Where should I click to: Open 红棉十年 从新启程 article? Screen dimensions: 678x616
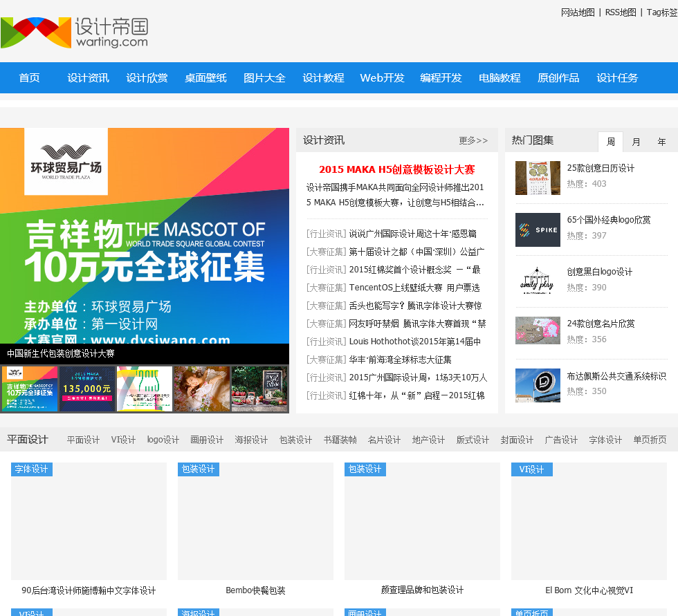pos(416,395)
